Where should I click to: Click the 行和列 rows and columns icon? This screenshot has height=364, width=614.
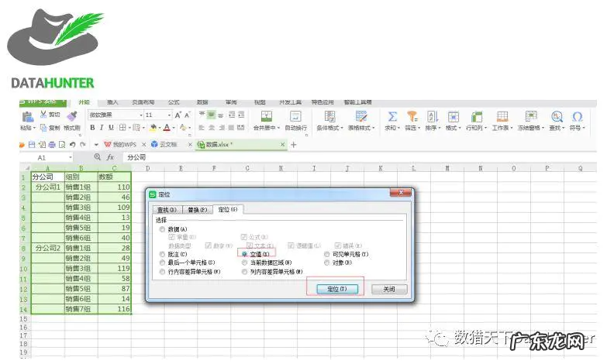[476, 116]
